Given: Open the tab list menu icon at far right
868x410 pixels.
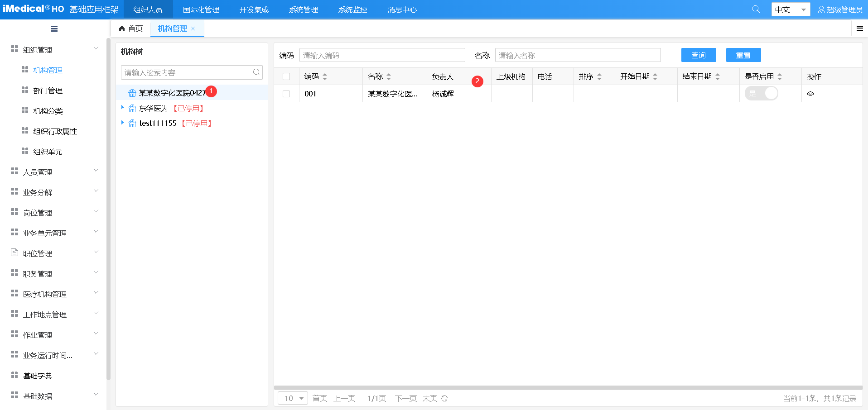Looking at the screenshot, I should 859,29.
